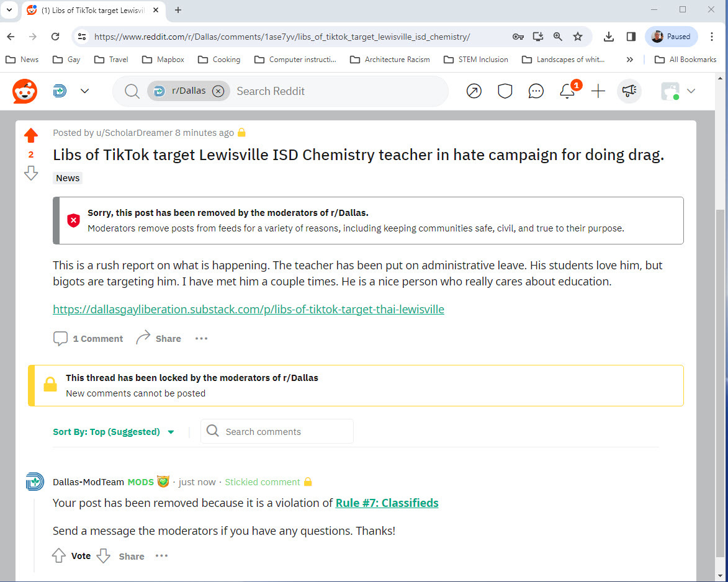
Task: Open the Reddit home logo
Action: point(25,91)
